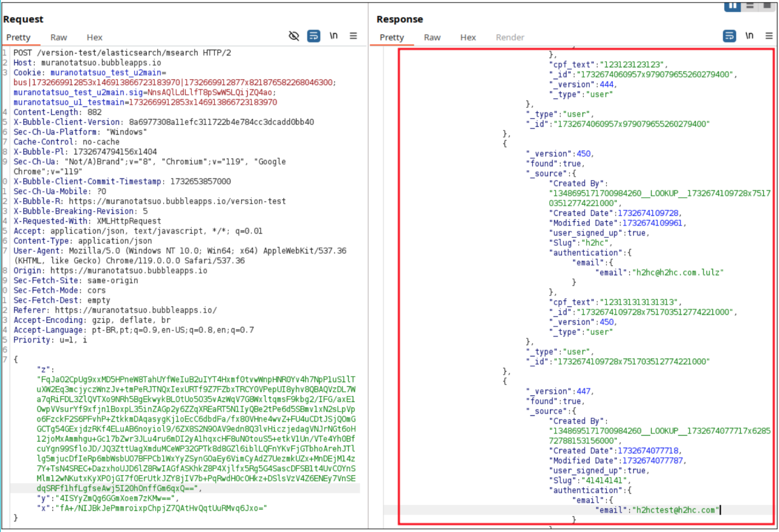Switch Response view to the Raw tab
This screenshot has width=779, height=532.
coord(432,38)
